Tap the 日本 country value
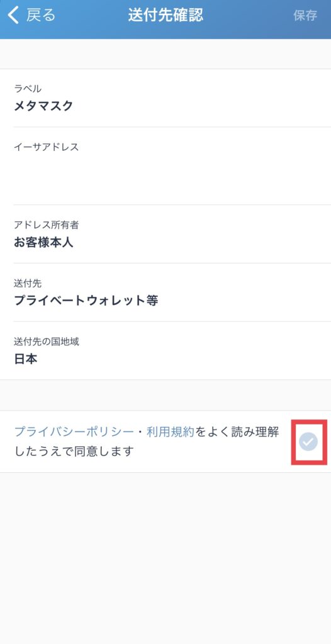Image resolution: width=331 pixels, height=644 pixels. tap(26, 359)
